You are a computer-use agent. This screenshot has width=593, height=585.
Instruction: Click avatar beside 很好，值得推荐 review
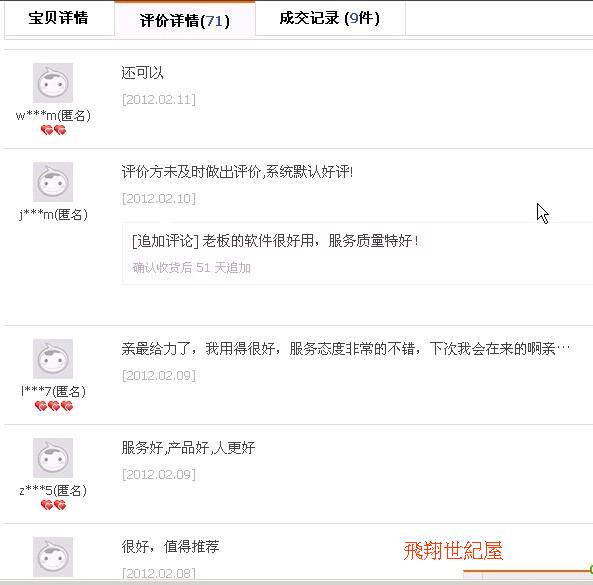coord(53,557)
